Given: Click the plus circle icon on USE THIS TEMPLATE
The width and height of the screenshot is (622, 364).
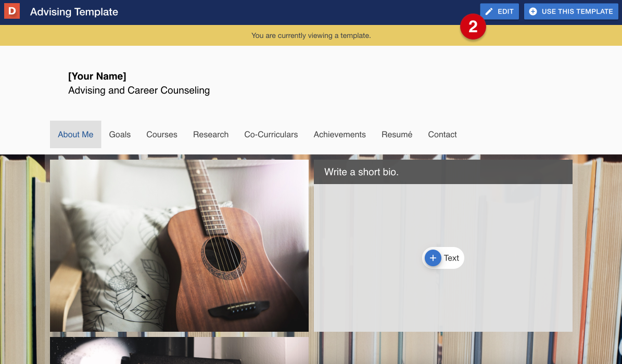Looking at the screenshot, I should (x=533, y=11).
